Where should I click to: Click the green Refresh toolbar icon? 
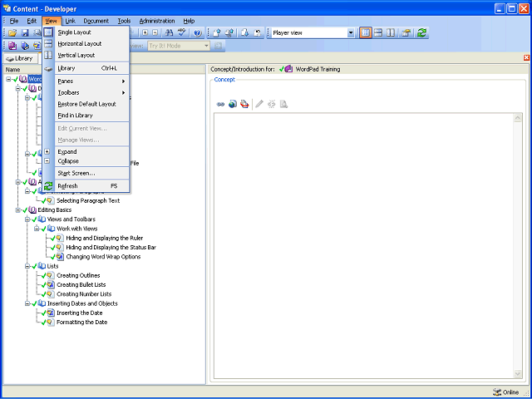click(421, 33)
